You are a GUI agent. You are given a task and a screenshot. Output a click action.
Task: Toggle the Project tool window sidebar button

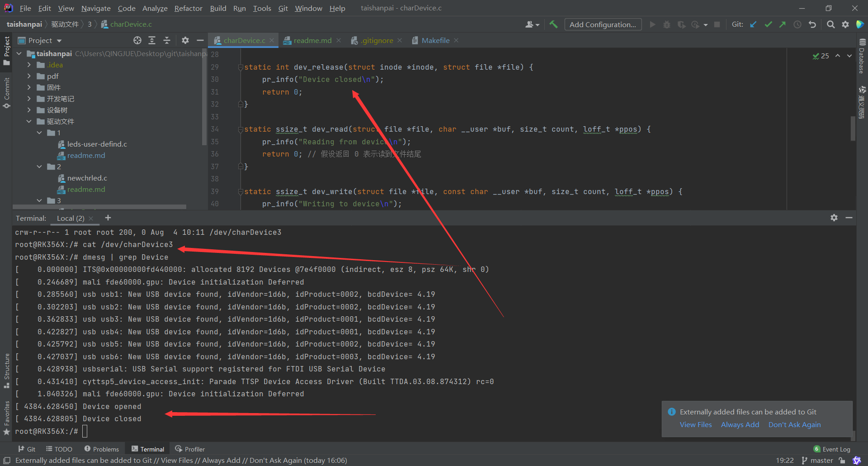pos(7,50)
